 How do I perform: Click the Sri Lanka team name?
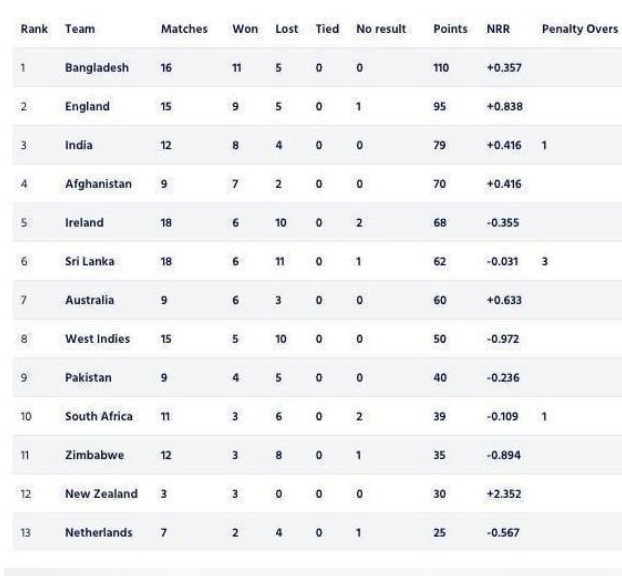pos(90,261)
